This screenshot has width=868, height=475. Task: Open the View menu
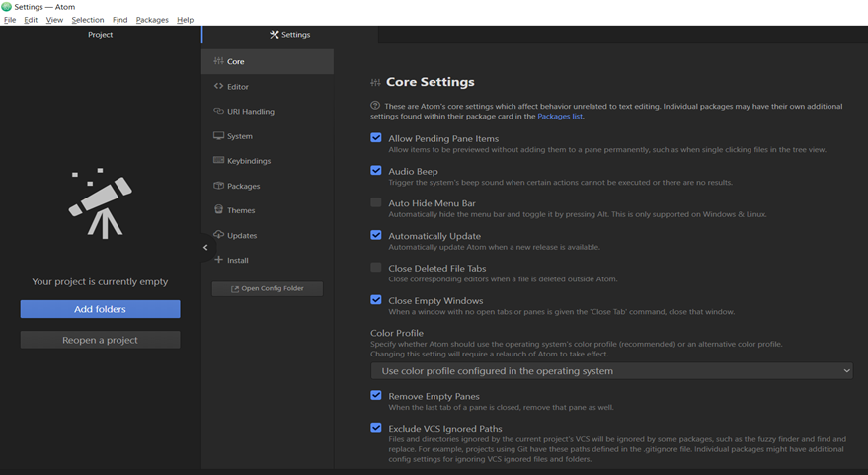coord(54,20)
